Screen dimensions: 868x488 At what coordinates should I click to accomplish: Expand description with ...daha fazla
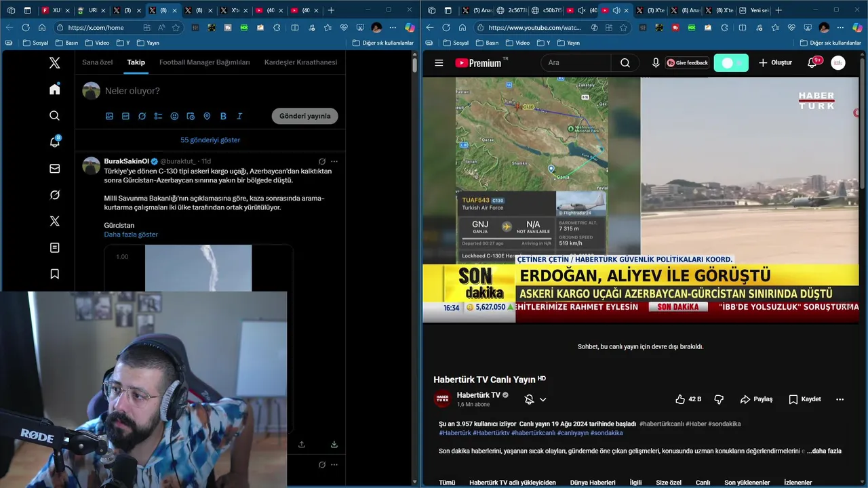[x=824, y=451]
